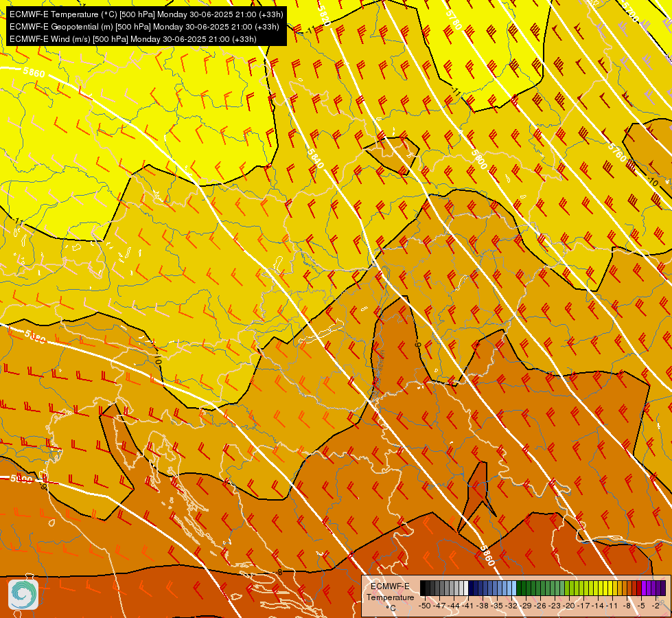
Task: Click the -2 value on the legend
Action: click(x=656, y=606)
